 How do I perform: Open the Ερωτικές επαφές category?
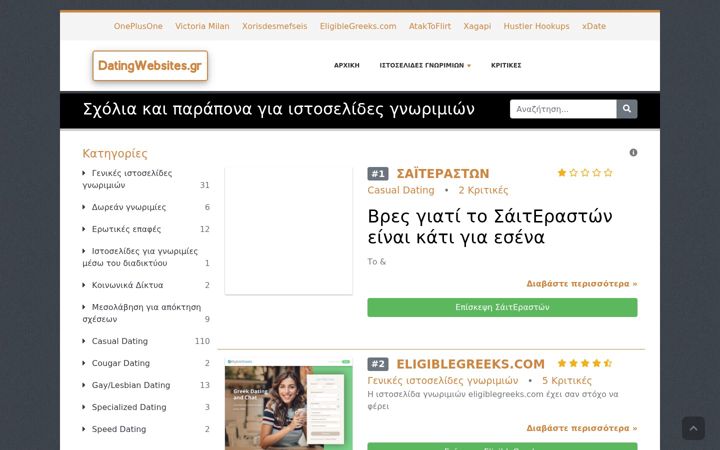click(126, 229)
